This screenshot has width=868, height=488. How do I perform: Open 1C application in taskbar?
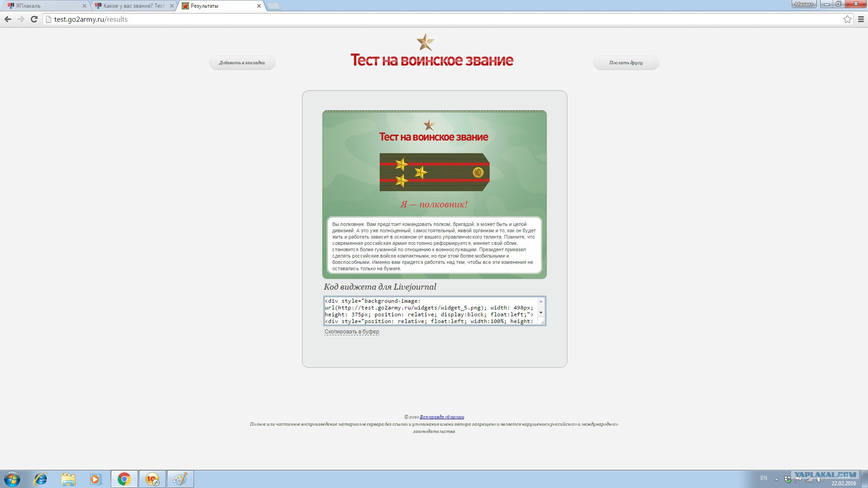pyautogui.click(x=152, y=479)
